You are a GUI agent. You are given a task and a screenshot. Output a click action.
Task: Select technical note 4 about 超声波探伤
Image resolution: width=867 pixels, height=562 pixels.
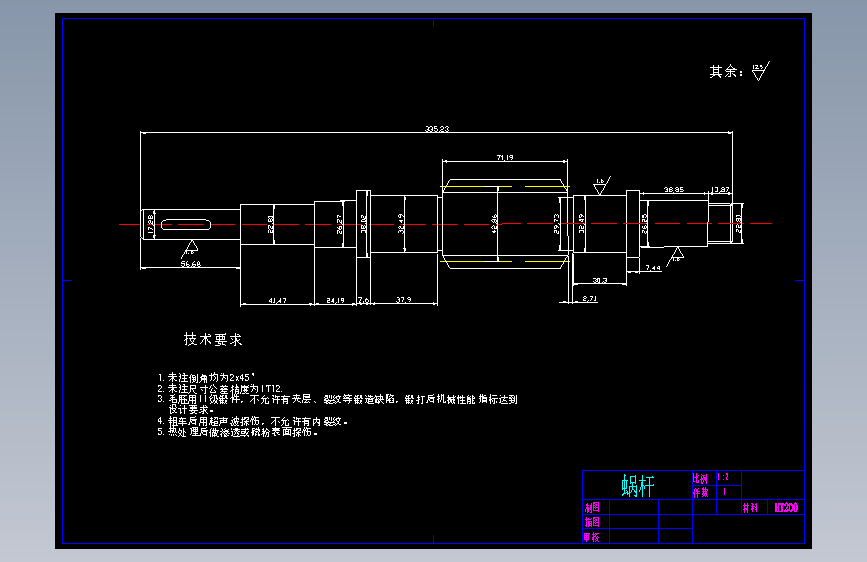[252, 422]
